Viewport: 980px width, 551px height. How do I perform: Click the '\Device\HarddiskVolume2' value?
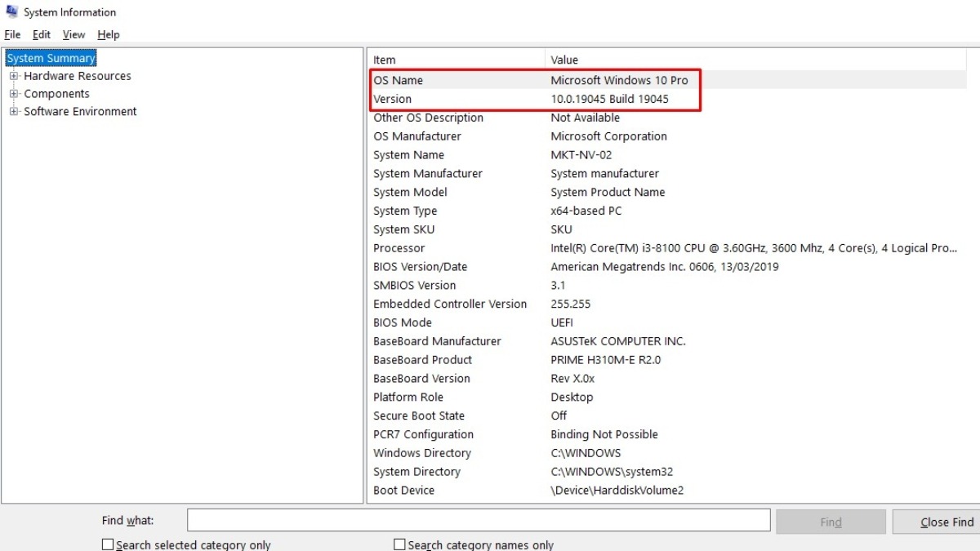(x=617, y=491)
